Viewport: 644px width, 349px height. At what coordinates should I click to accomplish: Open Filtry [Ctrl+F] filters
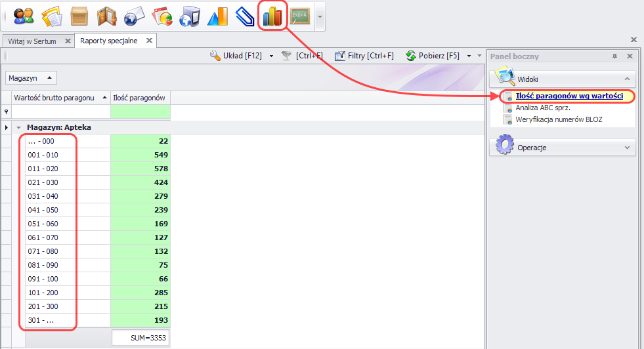coord(364,56)
